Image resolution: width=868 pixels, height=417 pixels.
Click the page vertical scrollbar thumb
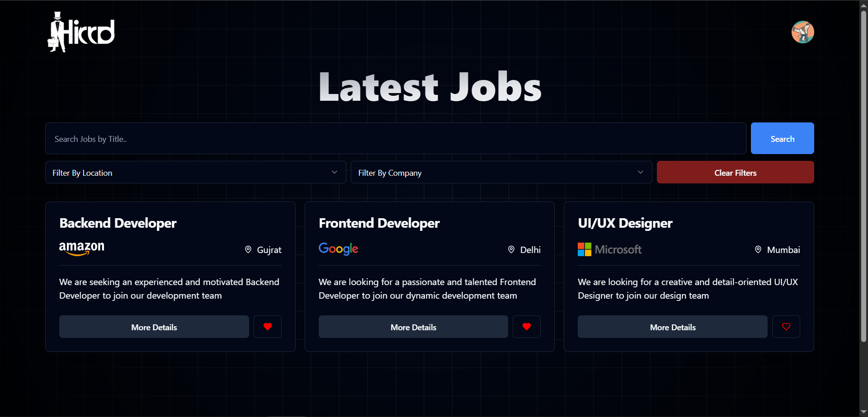[863, 176]
